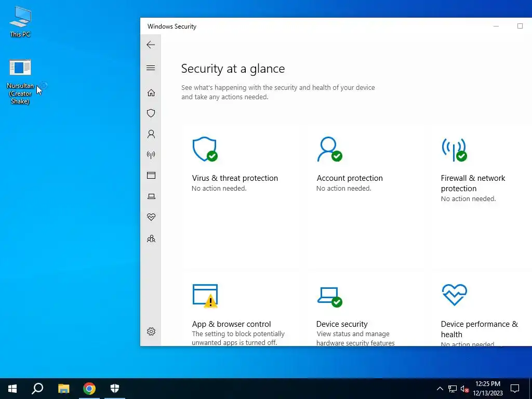Image resolution: width=532 pixels, height=399 pixels.
Task: Open Device performance heart icon in sidebar
Action: pos(151,217)
